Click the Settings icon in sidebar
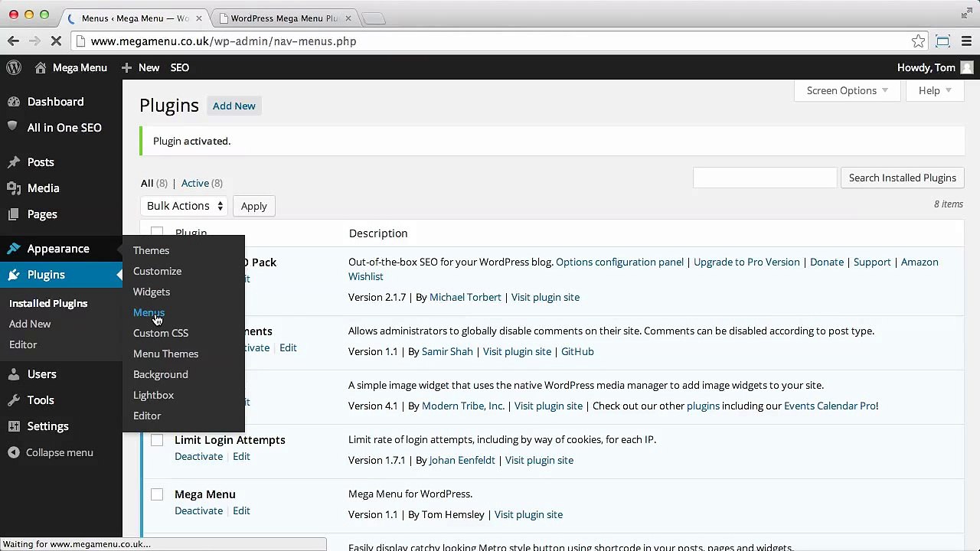Viewport: 980px width, 551px height. click(13, 425)
